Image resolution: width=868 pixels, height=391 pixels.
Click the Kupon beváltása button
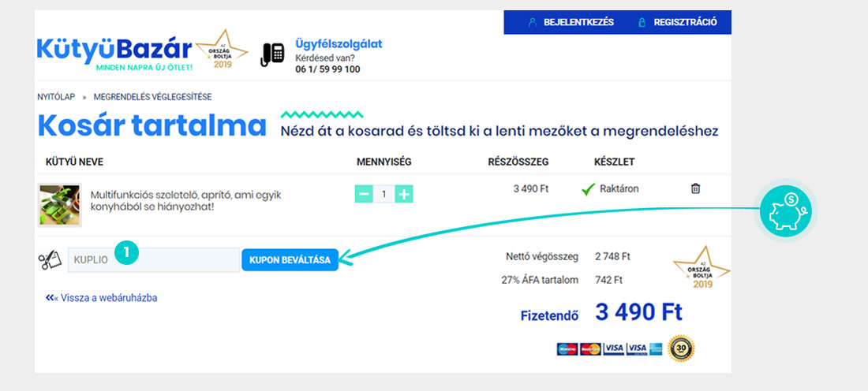pyautogui.click(x=290, y=260)
